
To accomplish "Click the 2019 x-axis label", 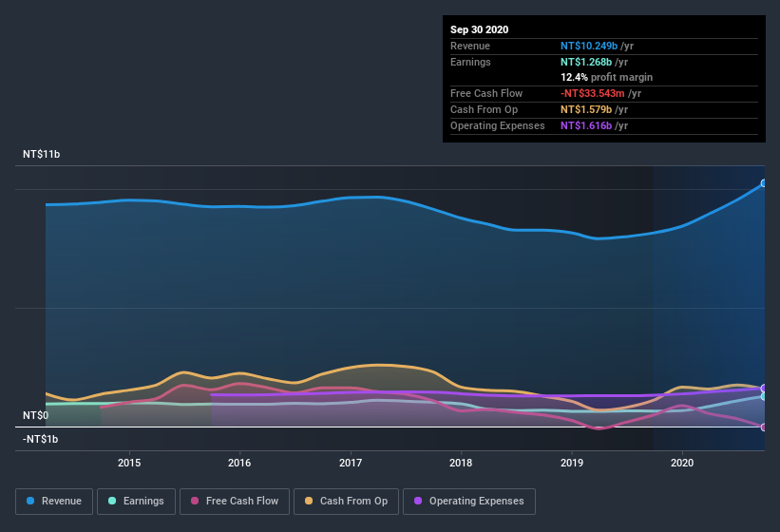I will [x=572, y=463].
